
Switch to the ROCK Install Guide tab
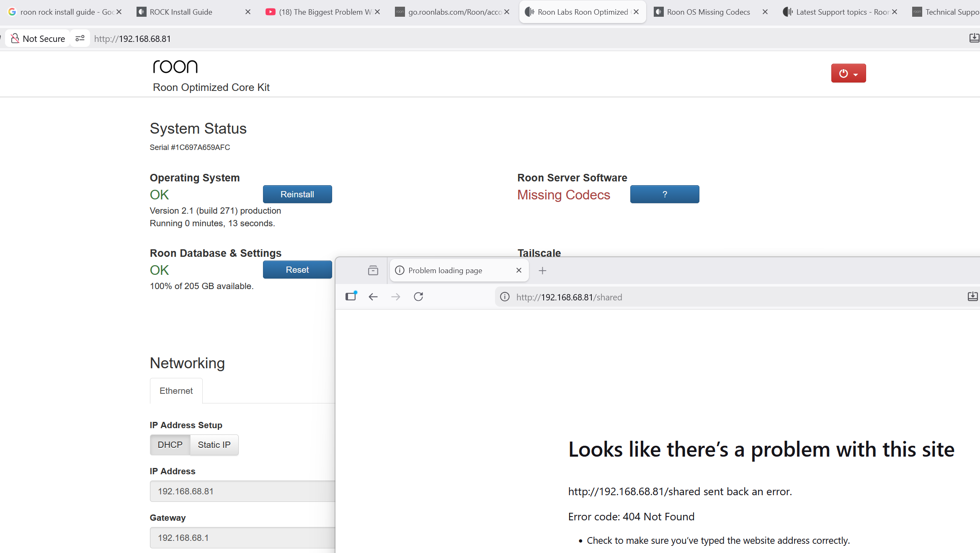click(x=181, y=12)
